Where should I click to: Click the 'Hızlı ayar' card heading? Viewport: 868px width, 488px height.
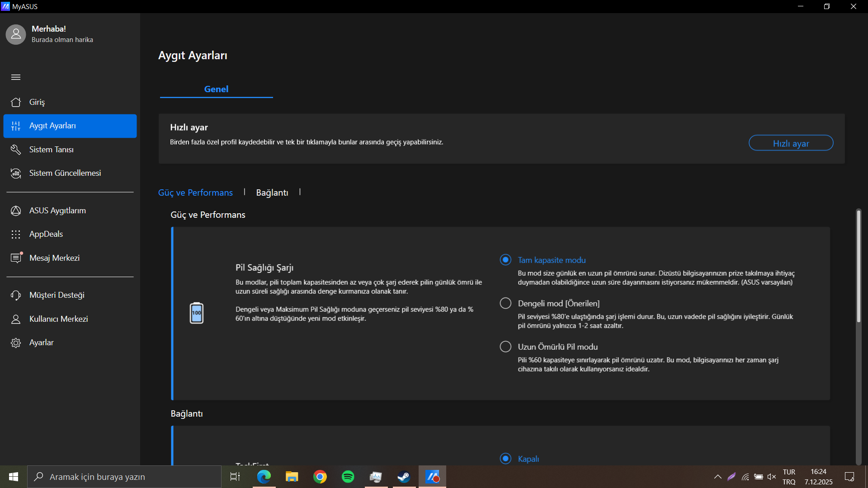point(189,127)
